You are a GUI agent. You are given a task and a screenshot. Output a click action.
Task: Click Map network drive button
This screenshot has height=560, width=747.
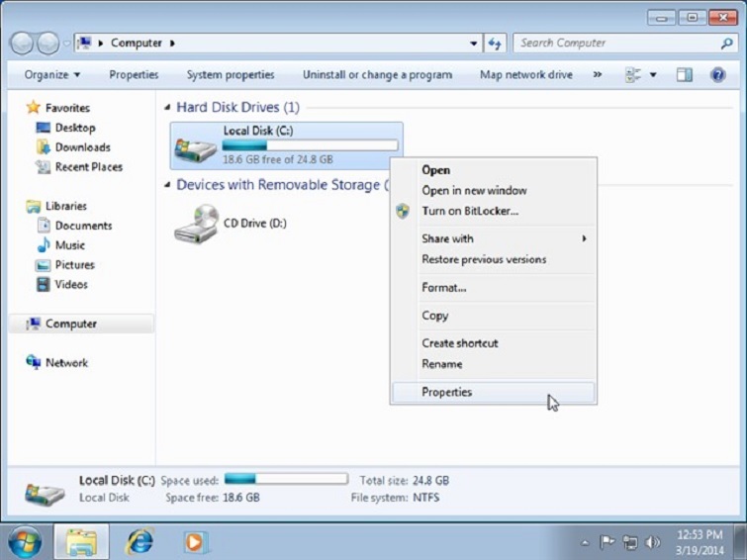pos(526,75)
